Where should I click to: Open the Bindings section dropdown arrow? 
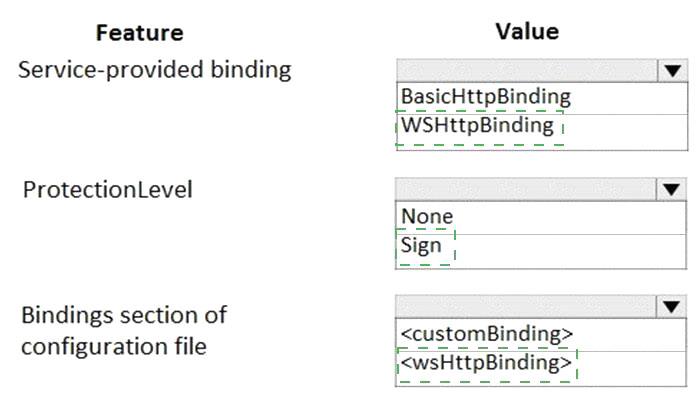671,307
